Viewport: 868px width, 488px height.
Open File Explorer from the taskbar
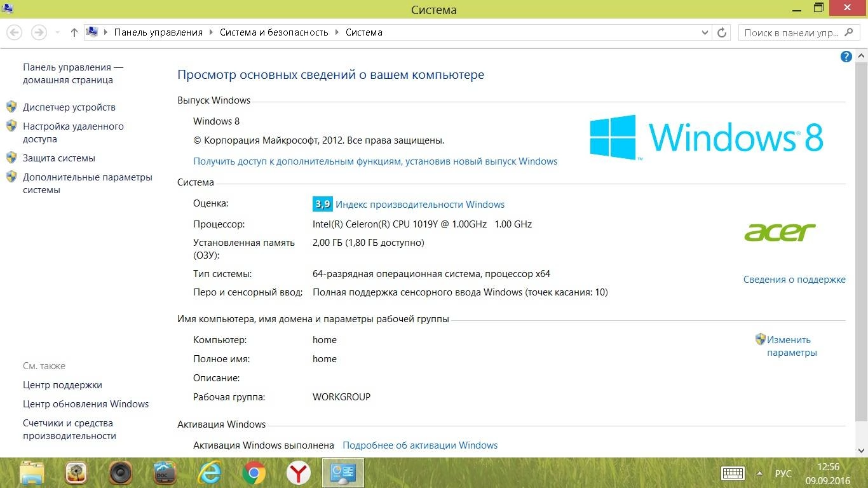[32, 473]
